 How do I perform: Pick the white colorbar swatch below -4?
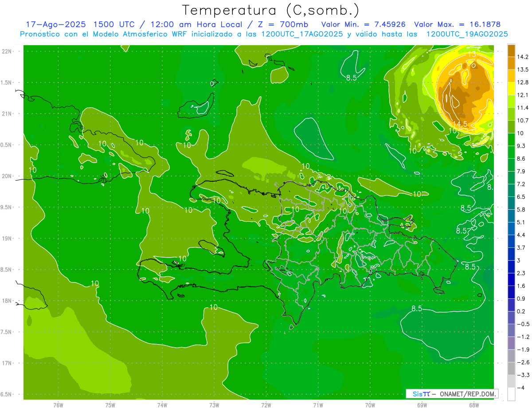(512, 394)
